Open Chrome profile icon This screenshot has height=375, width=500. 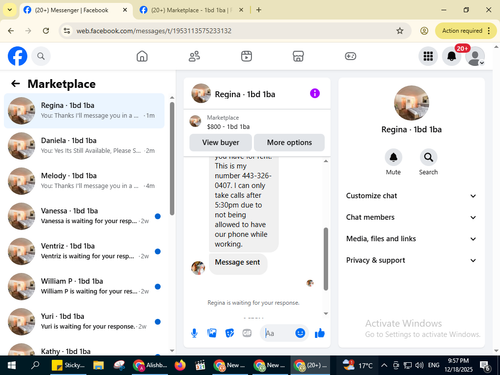424,31
